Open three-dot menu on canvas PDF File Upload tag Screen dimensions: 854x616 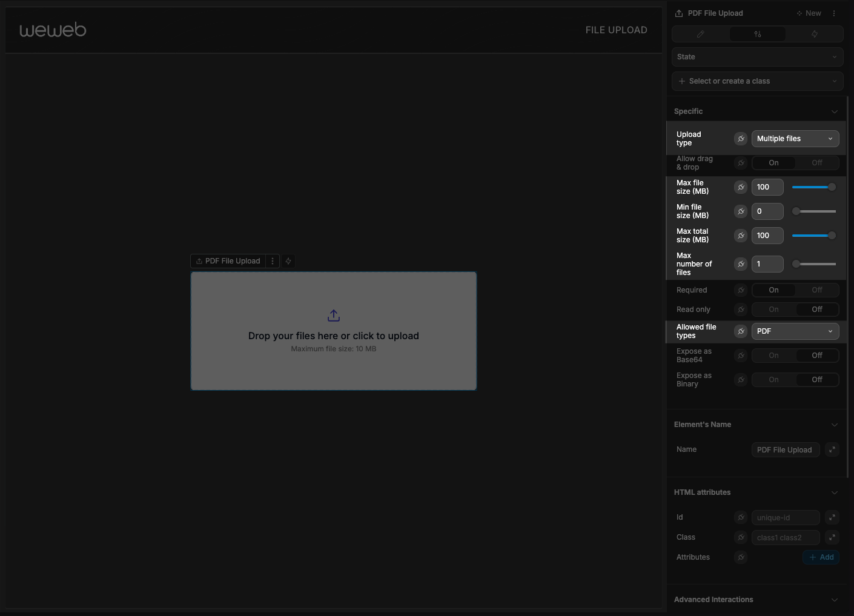coord(273,261)
